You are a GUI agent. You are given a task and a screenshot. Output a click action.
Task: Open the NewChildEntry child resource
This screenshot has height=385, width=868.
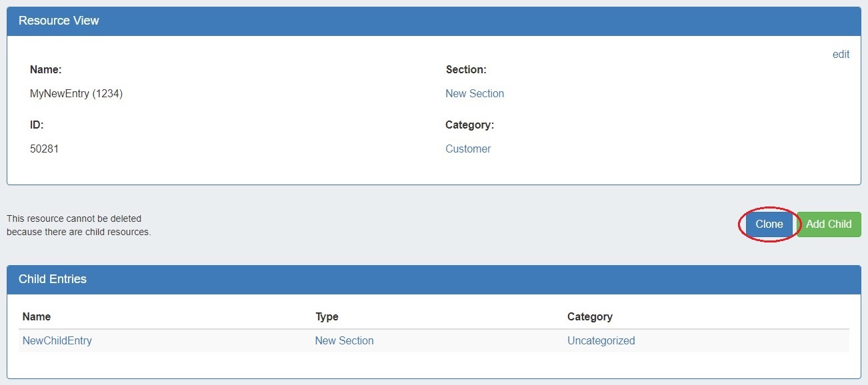[x=57, y=341]
